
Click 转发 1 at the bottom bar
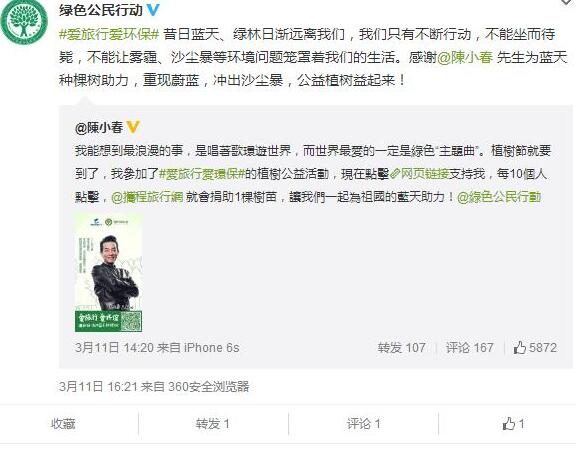coord(212,424)
